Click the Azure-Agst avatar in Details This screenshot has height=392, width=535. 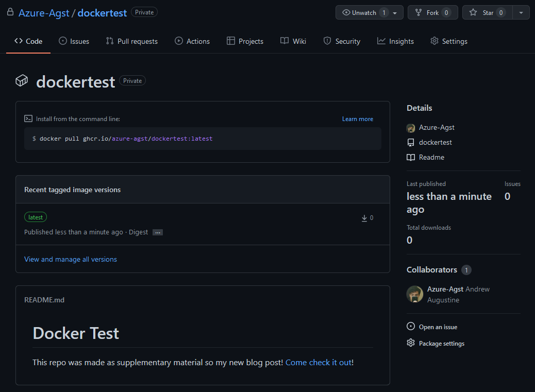(411, 128)
